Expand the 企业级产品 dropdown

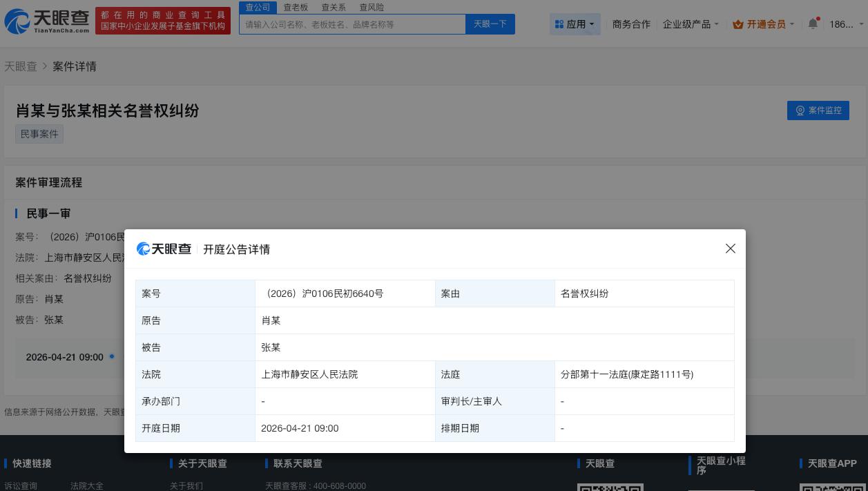click(690, 24)
